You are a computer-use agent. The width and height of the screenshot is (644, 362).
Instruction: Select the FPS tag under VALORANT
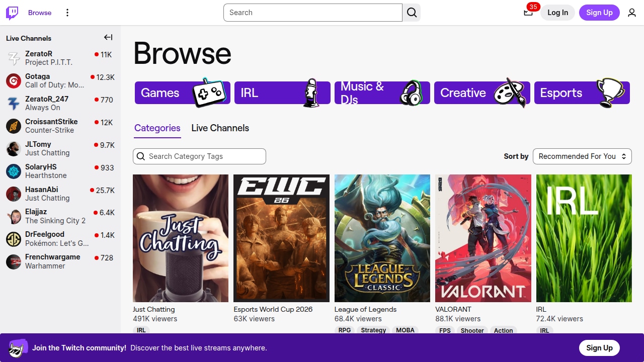(x=445, y=330)
